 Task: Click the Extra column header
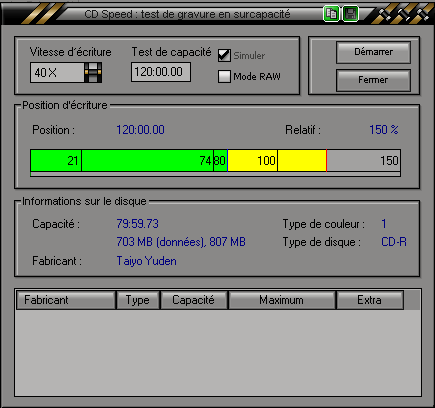370,300
